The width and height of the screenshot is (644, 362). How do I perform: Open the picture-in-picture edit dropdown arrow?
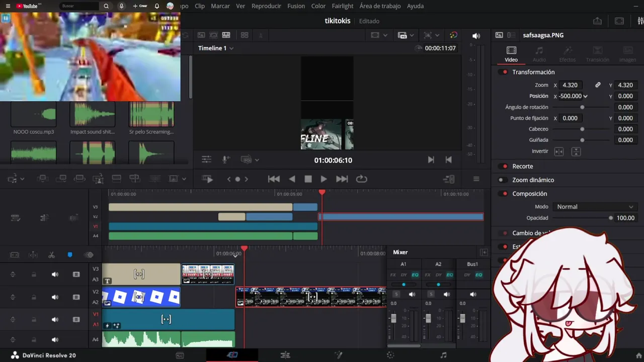coord(184,179)
